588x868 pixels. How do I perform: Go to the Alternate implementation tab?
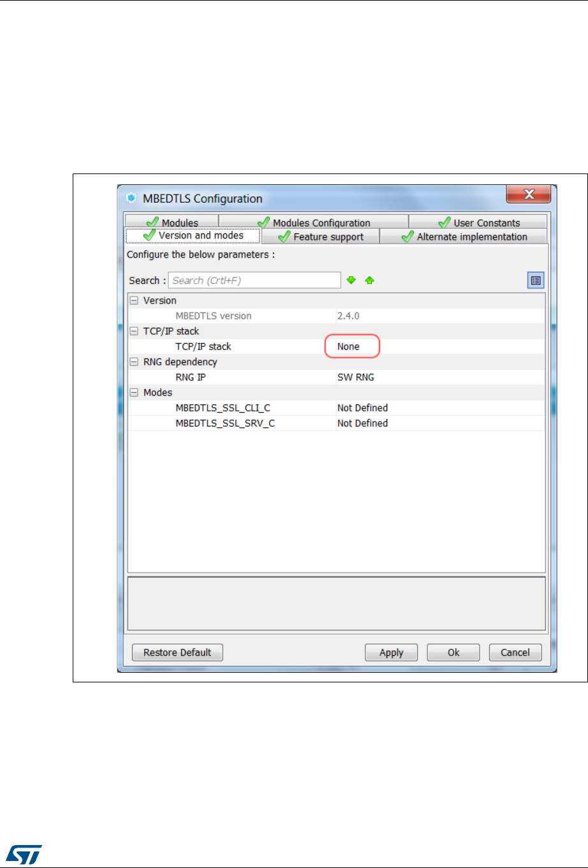pos(464,237)
